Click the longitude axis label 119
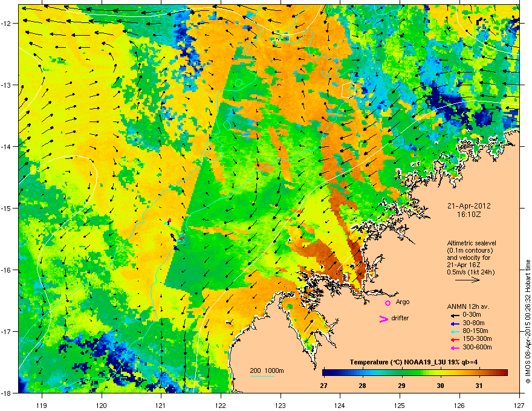Viewport: 532px width, 411px height. 42,405
